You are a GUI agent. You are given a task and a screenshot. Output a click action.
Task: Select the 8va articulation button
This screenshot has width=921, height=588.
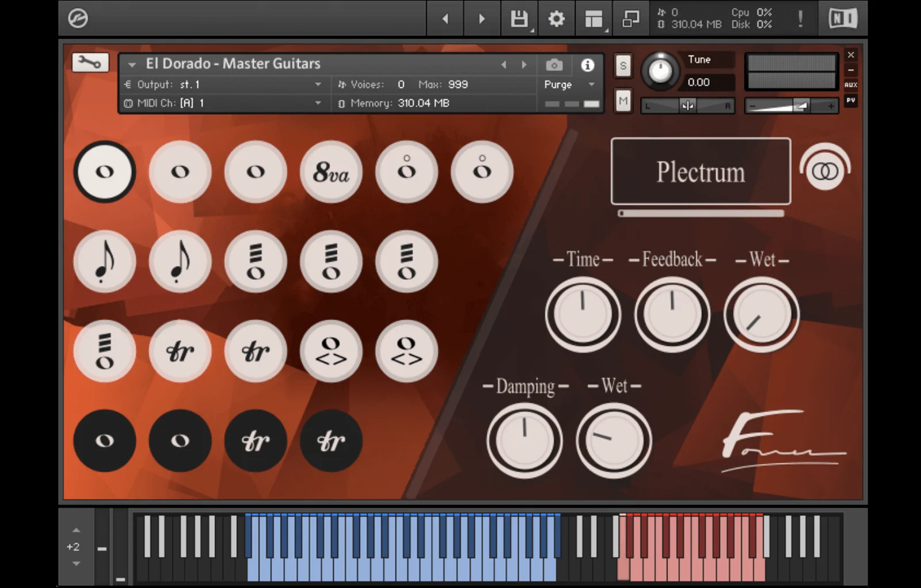(331, 172)
